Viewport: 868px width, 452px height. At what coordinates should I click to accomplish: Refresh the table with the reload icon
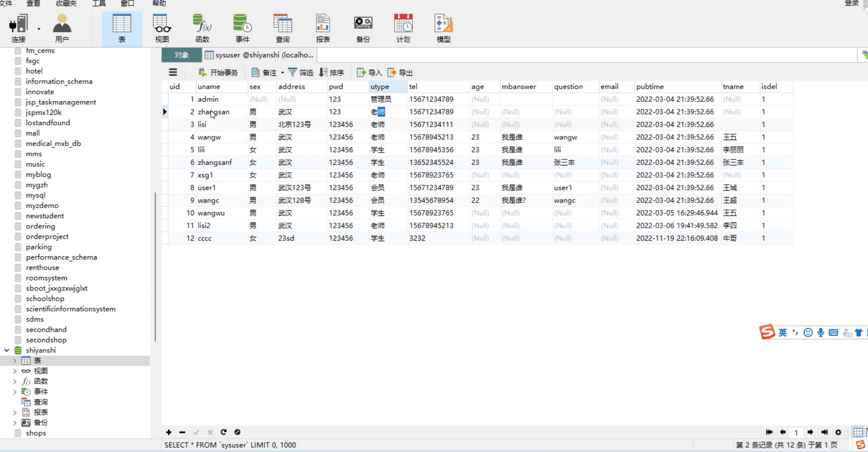point(223,432)
